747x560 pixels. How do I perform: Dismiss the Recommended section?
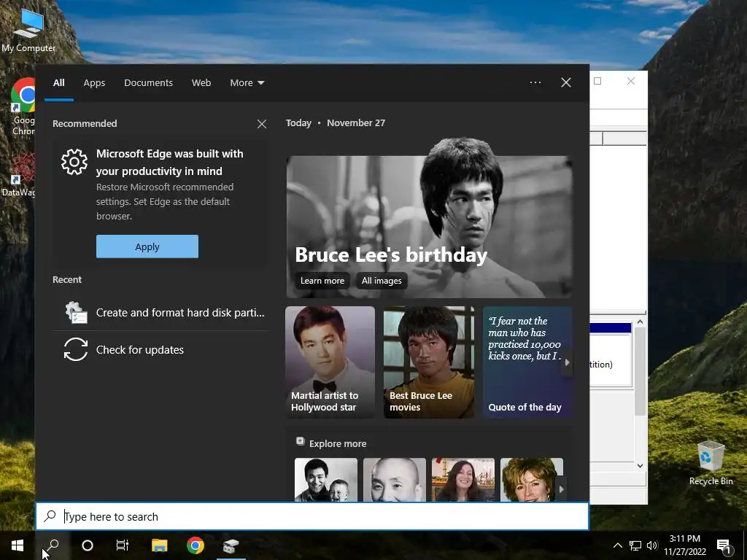262,124
